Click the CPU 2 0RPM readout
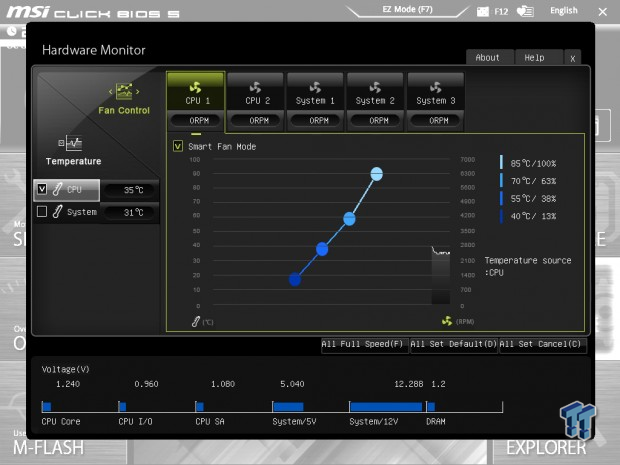 [x=256, y=121]
